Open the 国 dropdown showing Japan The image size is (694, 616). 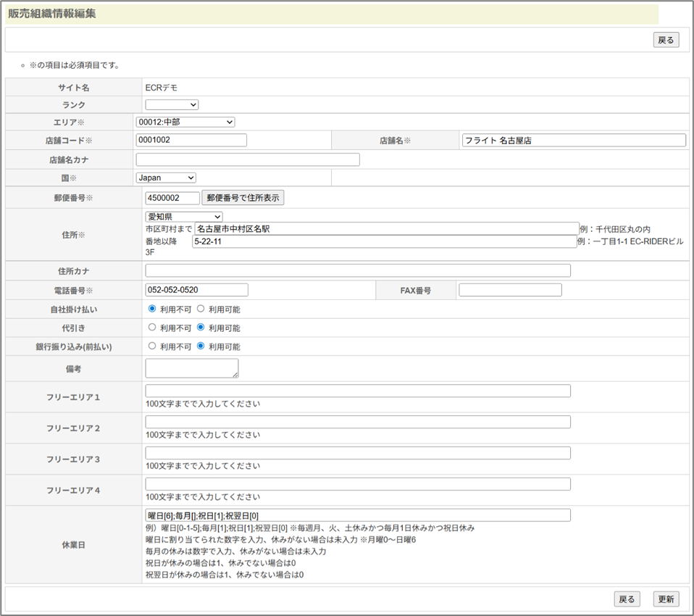coord(165,178)
